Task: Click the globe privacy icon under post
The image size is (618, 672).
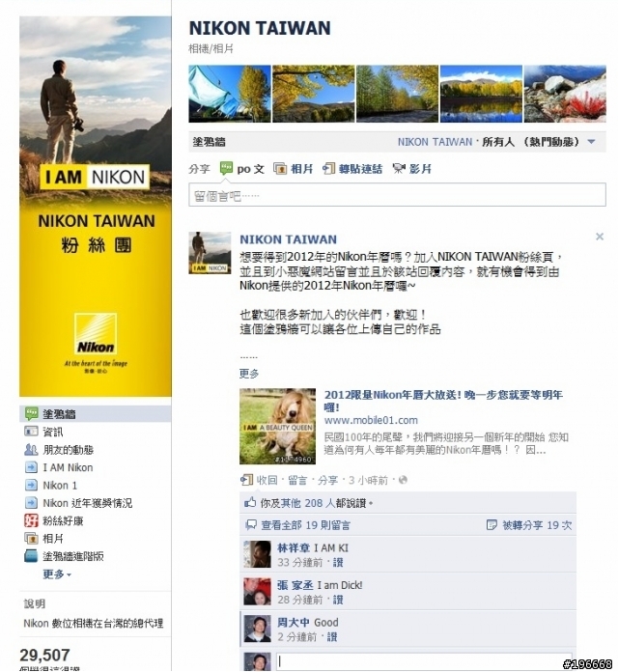Action: coord(403,480)
